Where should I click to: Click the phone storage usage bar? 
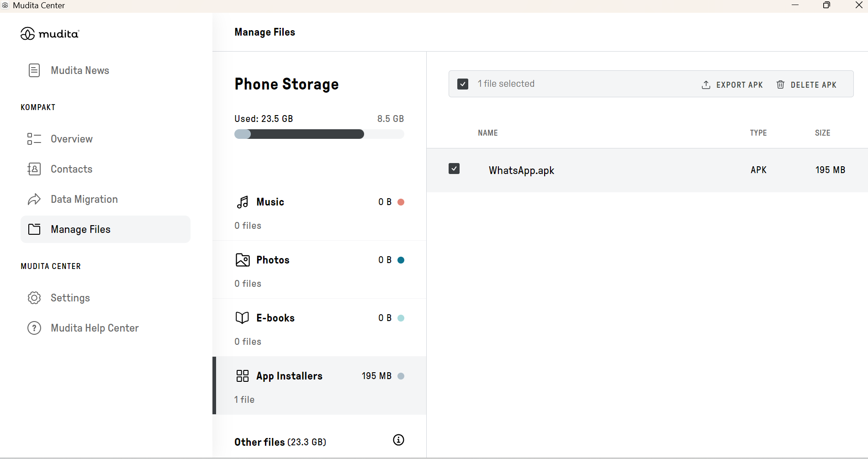319,134
